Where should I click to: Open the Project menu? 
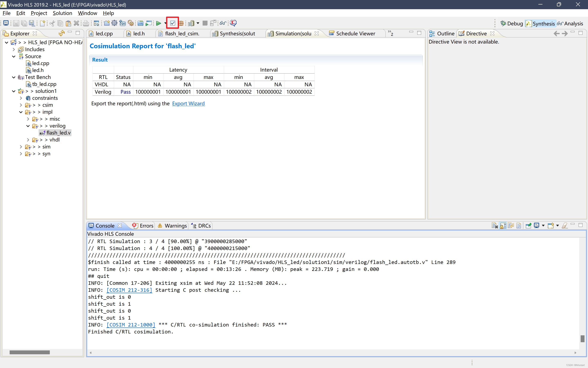pos(39,13)
